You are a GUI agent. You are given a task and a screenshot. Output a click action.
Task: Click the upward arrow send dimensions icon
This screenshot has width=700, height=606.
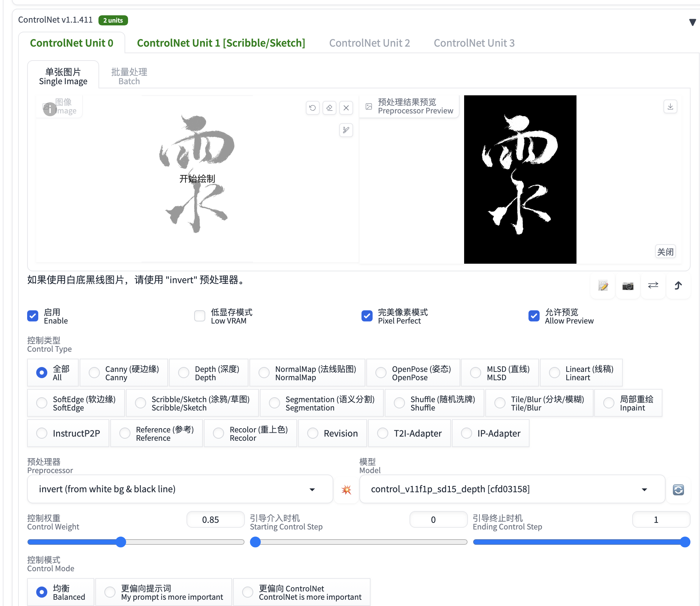click(678, 286)
